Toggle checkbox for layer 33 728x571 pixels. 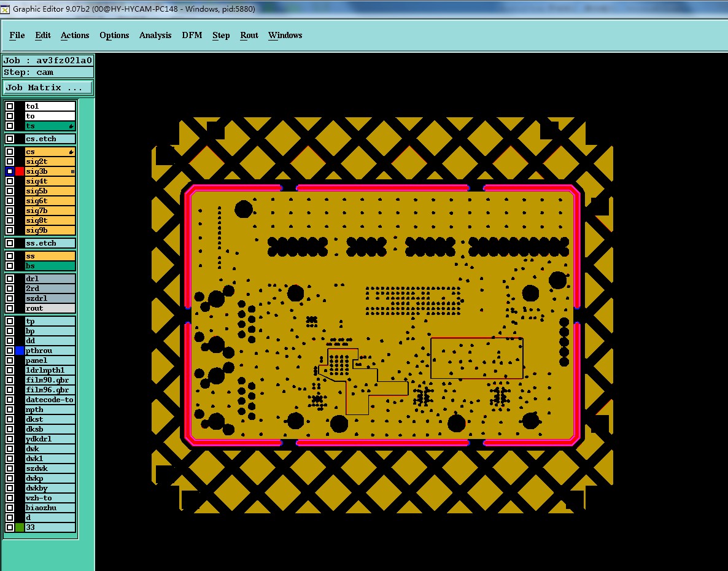(x=10, y=527)
